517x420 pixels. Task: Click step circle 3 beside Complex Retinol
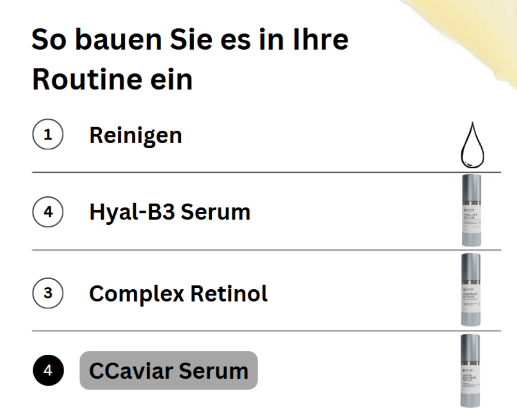[x=48, y=293]
